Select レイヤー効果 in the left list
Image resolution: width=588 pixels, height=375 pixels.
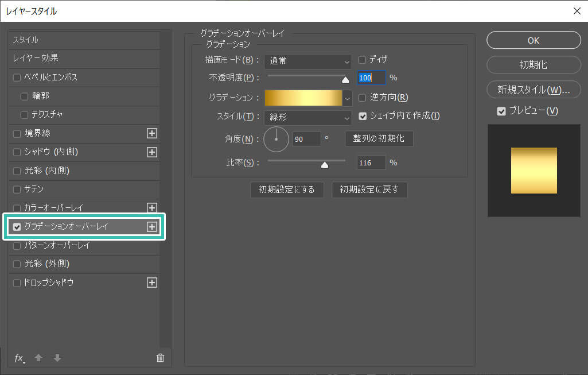(x=84, y=58)
